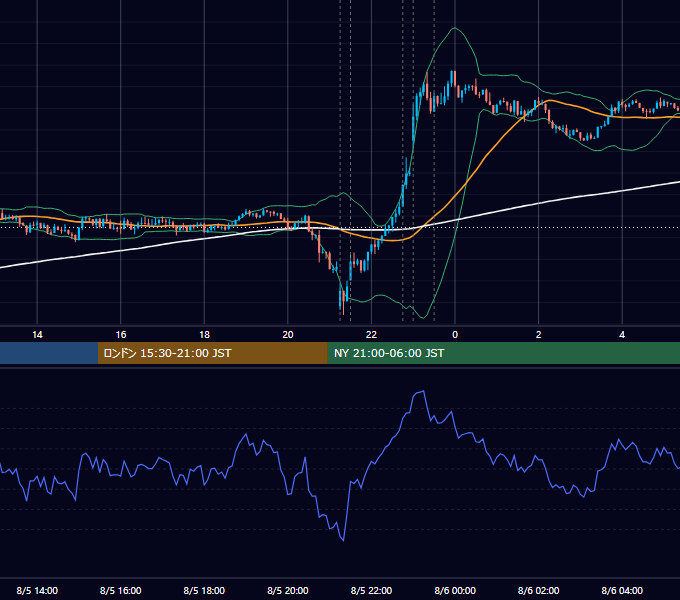The image size is (680, 600).
Task: Click the 8/5 20:00 date label
Action: [288, 590]
